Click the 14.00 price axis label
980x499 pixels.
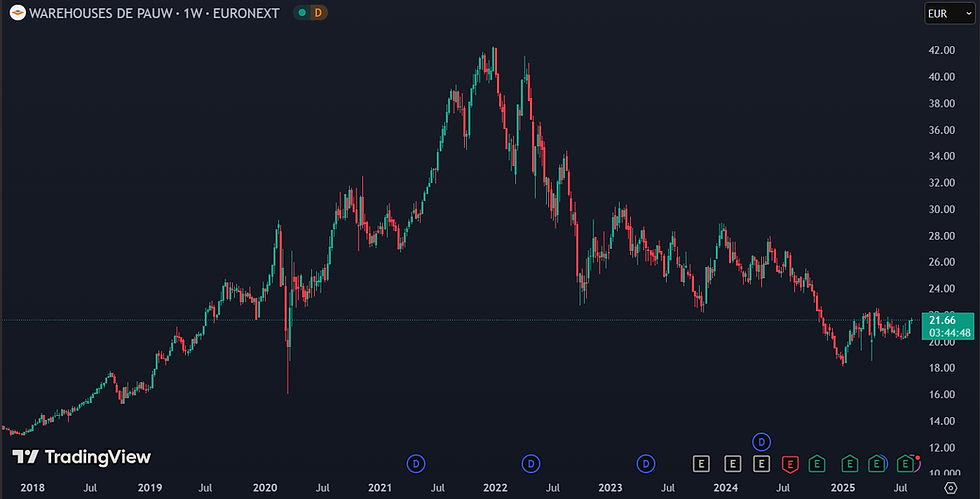coord(942,421)
